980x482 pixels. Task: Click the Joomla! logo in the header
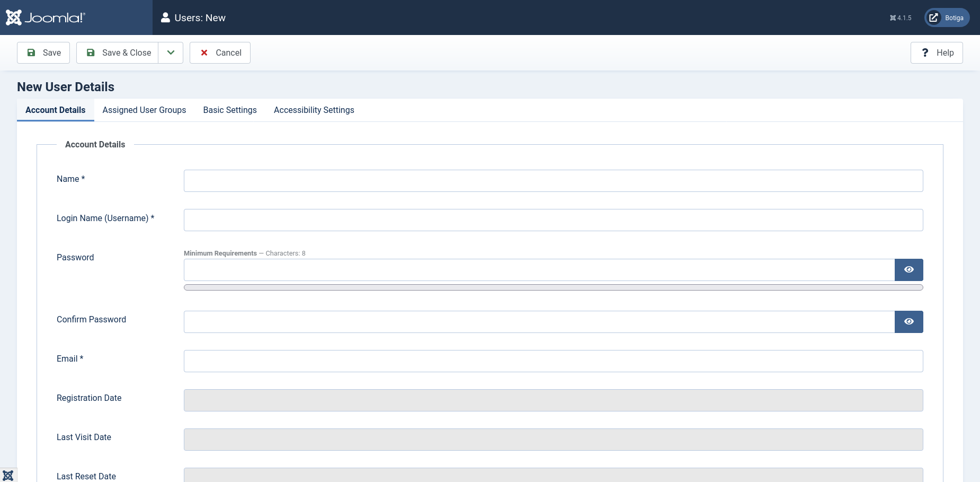46,17
